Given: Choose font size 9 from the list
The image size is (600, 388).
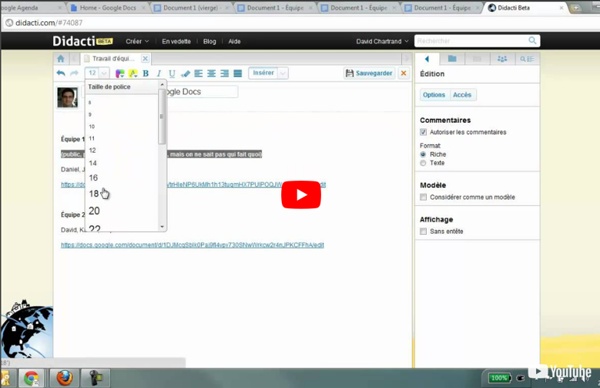Looking at the screenshot, I should [90, 114].
